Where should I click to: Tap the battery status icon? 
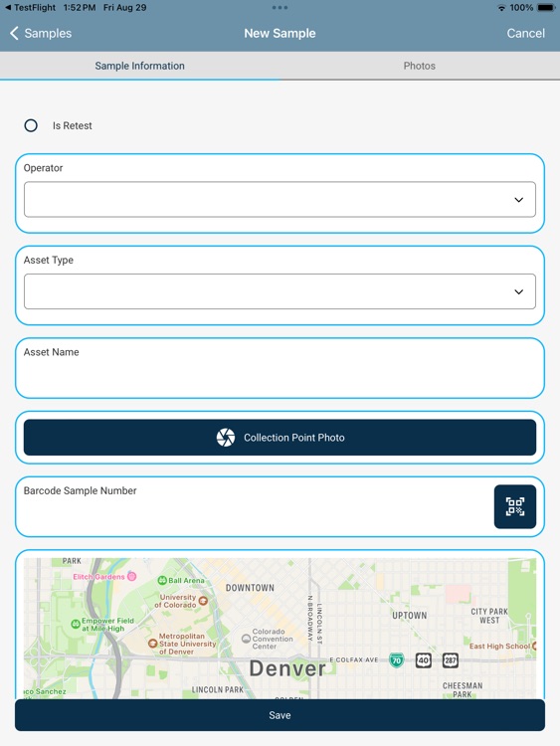point(546,8)
